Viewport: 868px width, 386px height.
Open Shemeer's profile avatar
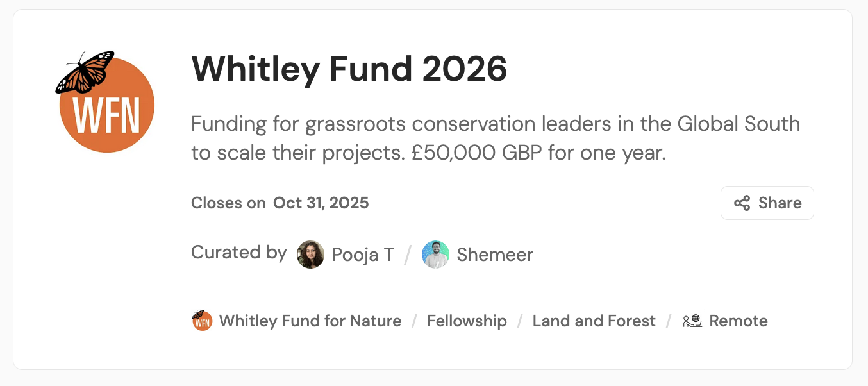tap(435, 255)
